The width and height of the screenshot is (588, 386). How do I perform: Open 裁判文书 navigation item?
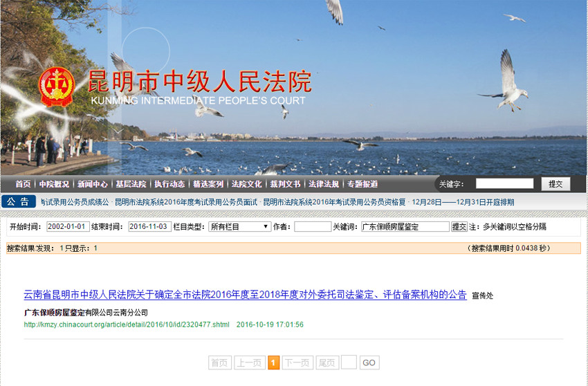[285, 184]
